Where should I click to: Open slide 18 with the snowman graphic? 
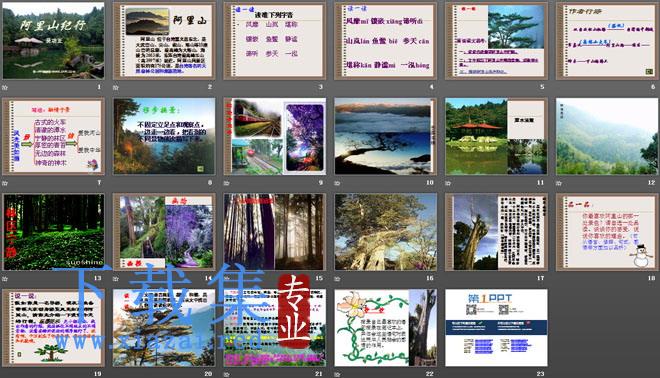pos(607,232)
